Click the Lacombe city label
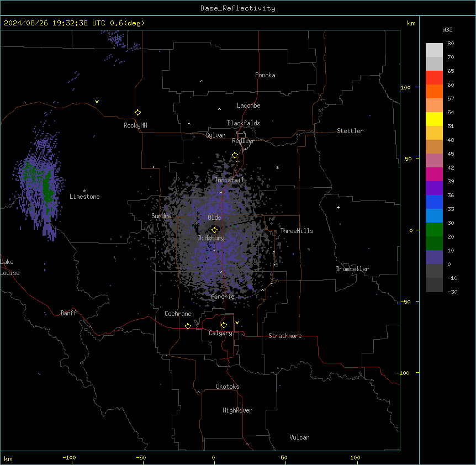 [248, 105]
